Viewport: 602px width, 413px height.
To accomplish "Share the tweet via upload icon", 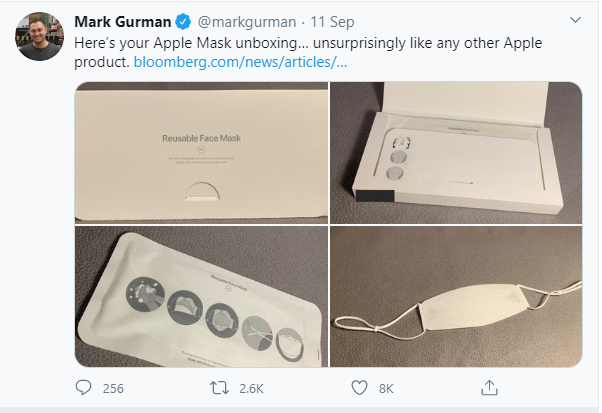I will (x=490, y=388).
